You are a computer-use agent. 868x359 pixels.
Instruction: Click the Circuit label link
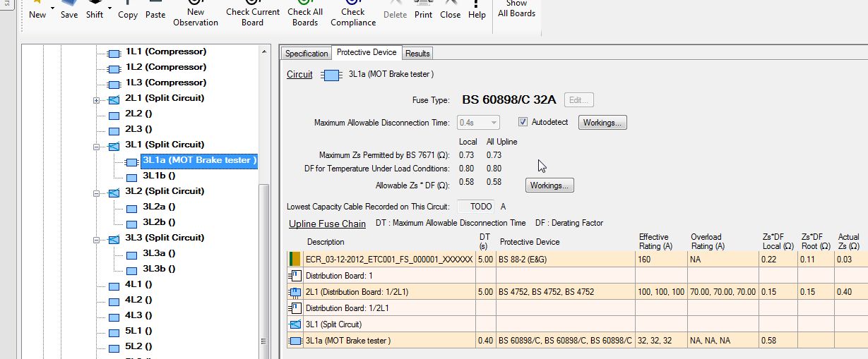[x=299, y=74]
